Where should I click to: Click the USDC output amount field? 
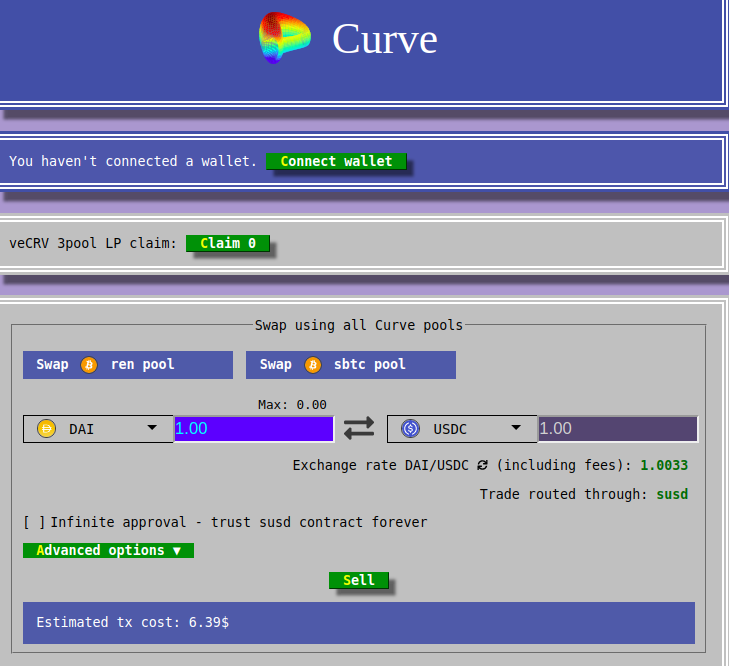click(617, 428)
